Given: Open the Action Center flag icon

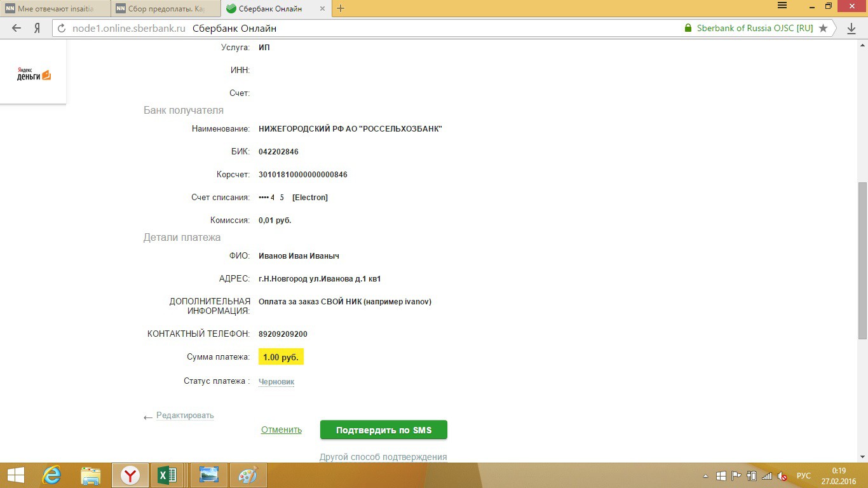Looking at the screenshot, I should pos(736,476).
